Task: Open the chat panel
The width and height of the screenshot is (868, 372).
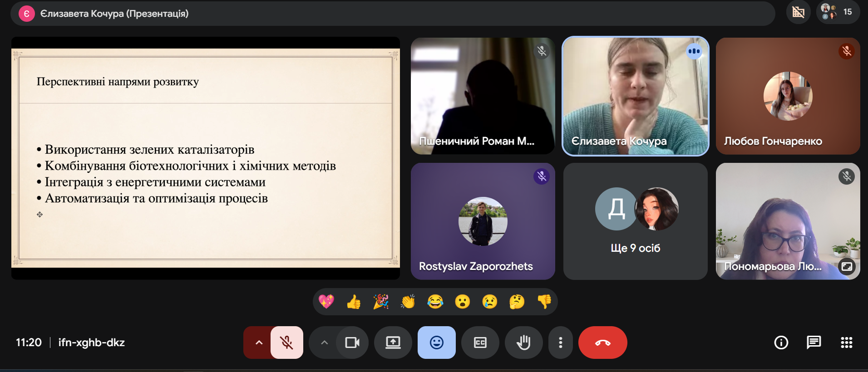Action: pyautogui.click(x=814, y=343)
